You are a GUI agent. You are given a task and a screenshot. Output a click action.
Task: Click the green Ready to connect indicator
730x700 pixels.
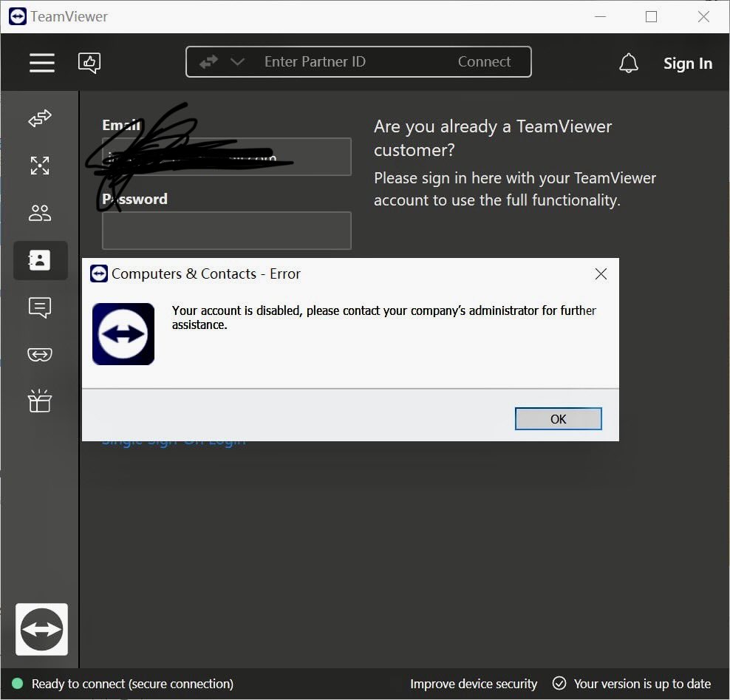coord(17,684)
